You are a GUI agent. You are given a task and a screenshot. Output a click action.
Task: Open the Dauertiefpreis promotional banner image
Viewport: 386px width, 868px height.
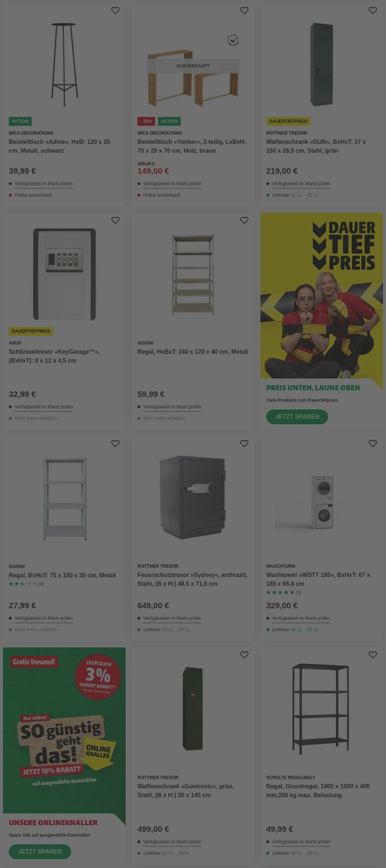click(321, 295)
